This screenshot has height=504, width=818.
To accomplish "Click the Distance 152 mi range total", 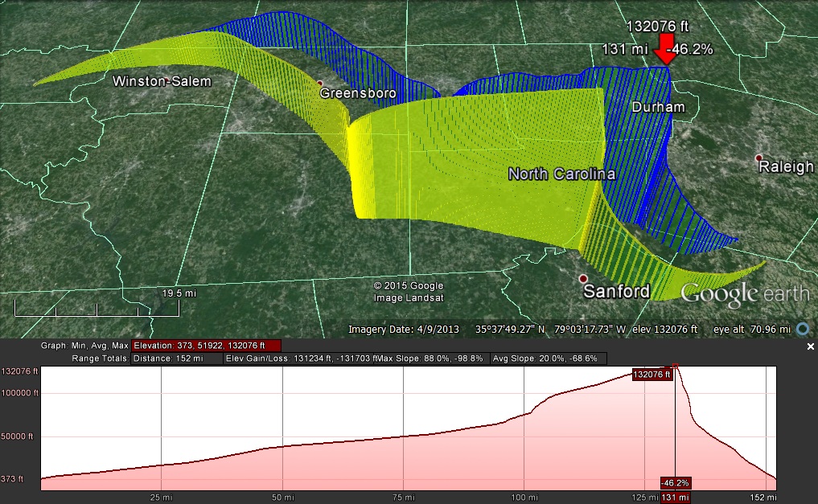I will click(177, 359).
